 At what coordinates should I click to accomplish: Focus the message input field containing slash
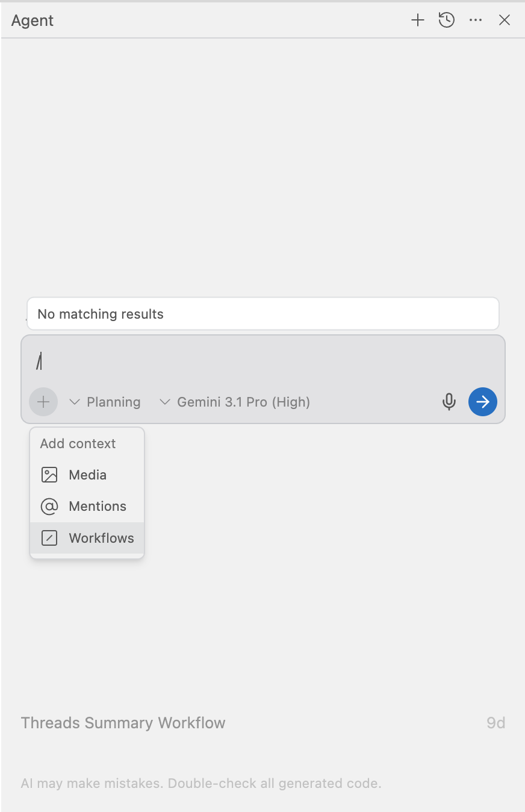coord(241,362)
